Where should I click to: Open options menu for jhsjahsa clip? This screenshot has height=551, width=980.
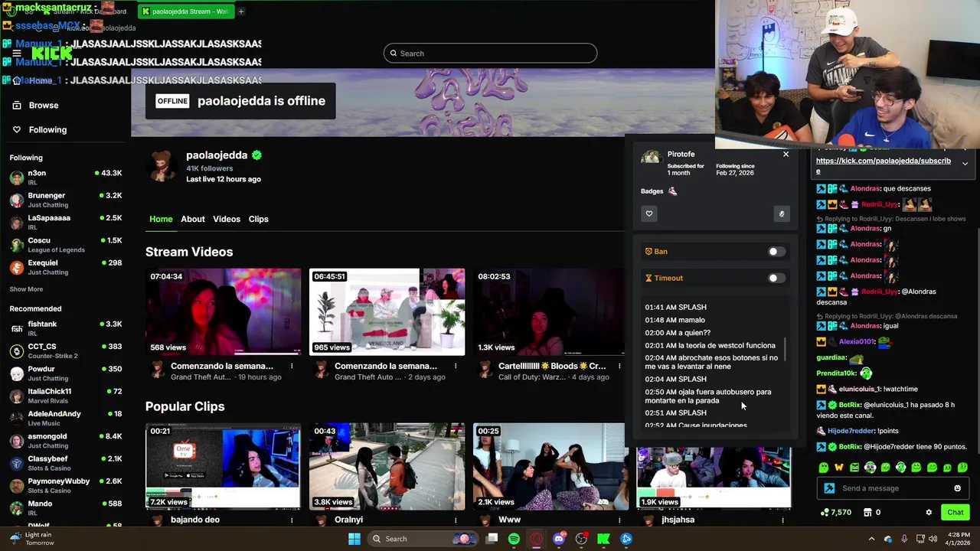coord(782,520)
